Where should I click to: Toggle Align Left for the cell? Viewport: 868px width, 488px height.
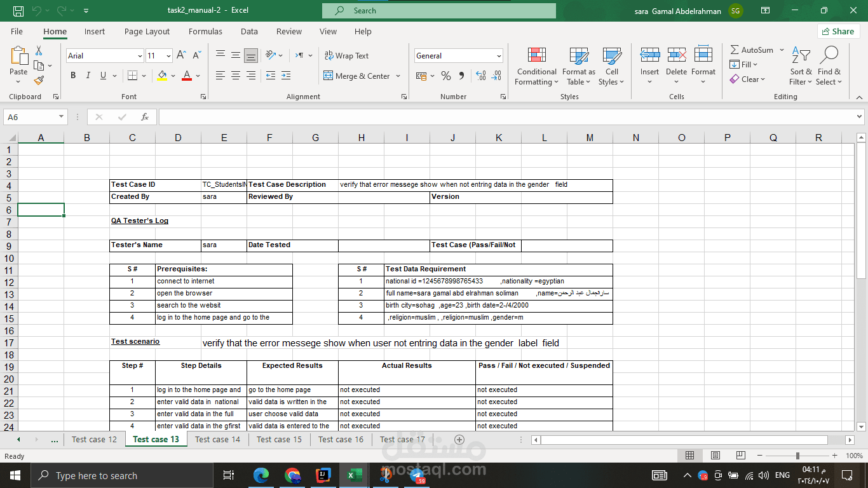[220, 76]
